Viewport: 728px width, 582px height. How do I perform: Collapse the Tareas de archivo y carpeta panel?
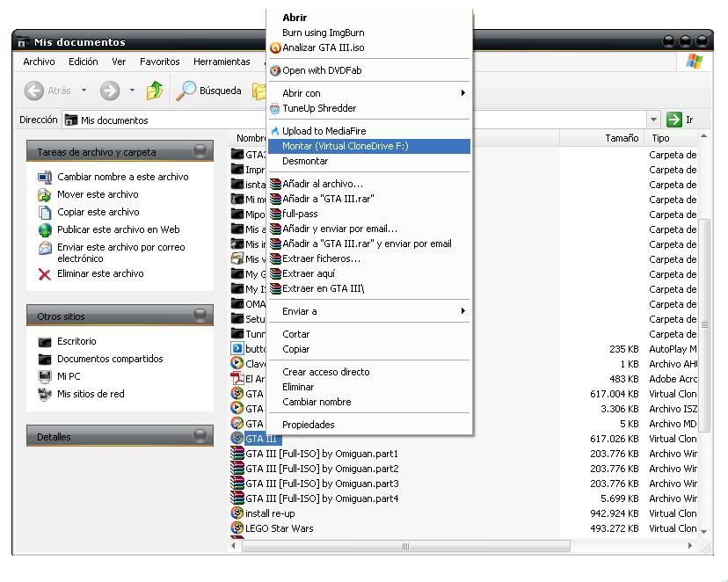(x=200, y=151)
